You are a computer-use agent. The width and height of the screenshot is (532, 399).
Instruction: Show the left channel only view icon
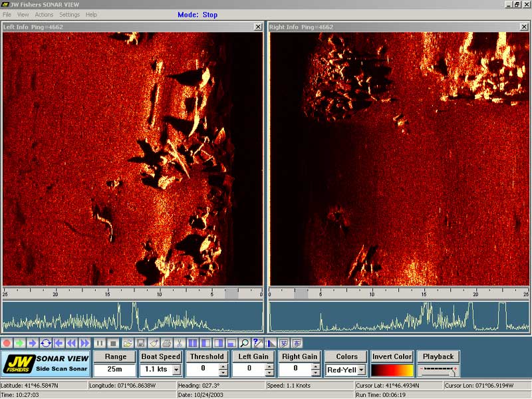coord(205,343)
